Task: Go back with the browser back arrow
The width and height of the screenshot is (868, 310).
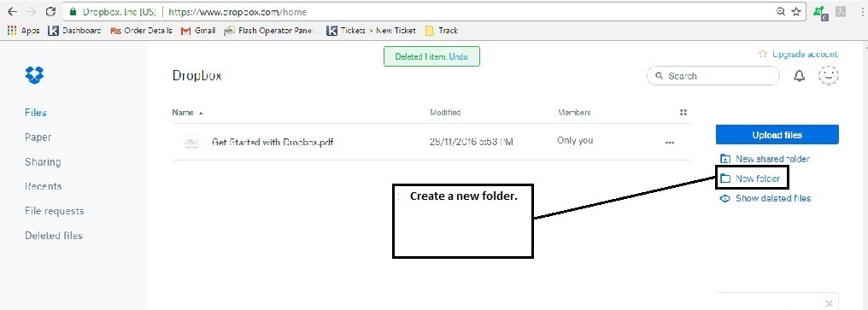Action: click(x=12, y=12)
